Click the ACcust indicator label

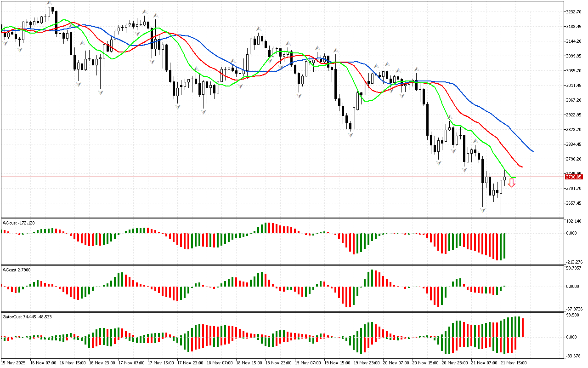tap(17, 270)
